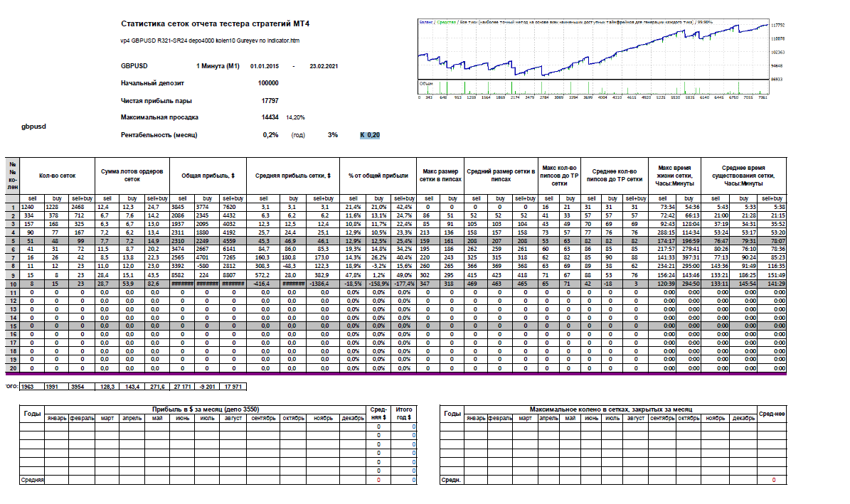The image size is (850, 504).
Task: Select the initial deposit value 100000
Action: coord(268,83)
